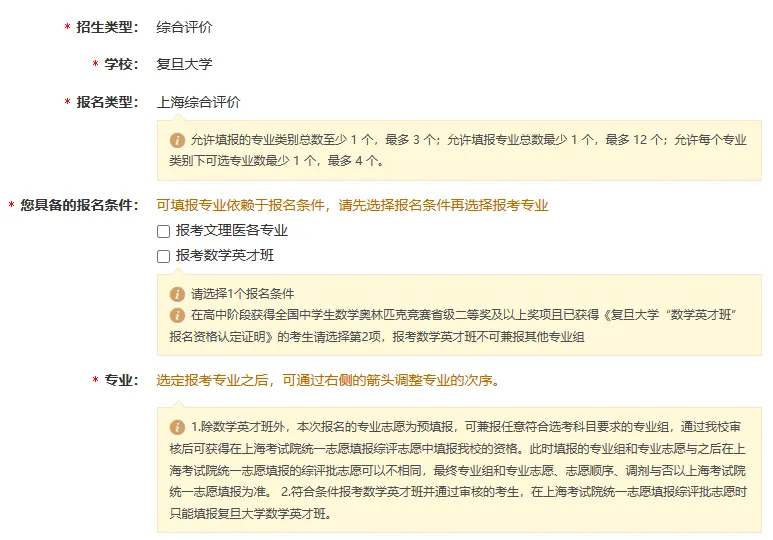This screenshot has height=540, width=773.
Task: Click info icon beside 1.除数学英才班外
Action: point(177,427)
